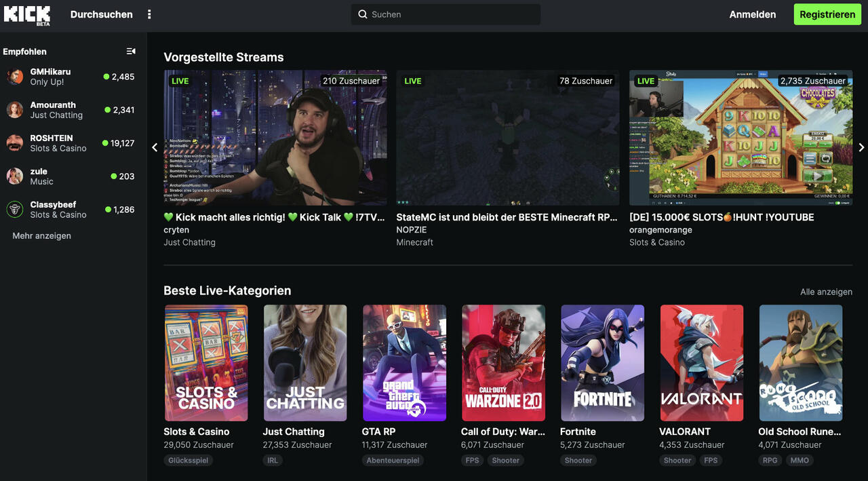Image resolution: width=868 pixels, height=481 pixels.
Task: Open orangemorange's slots stream thumbnail
Action: pyautogui.click(x=741, y=138)
